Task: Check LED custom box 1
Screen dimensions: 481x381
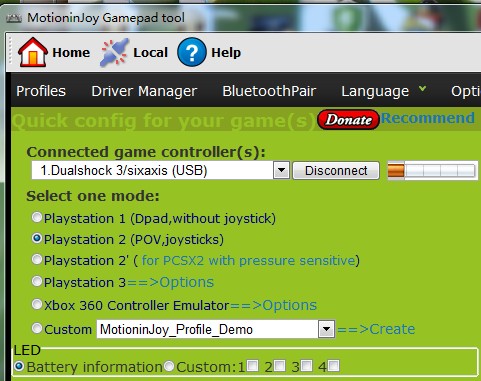Action: click(253, 366)
